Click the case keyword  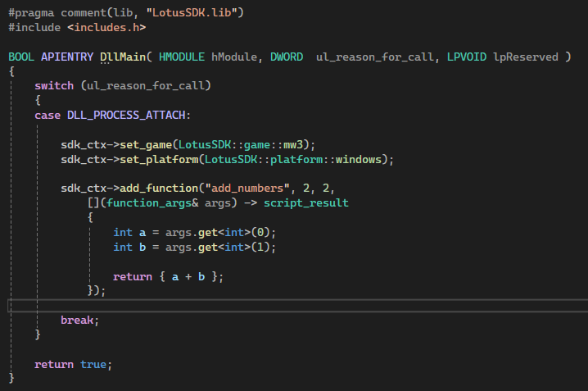pos(47,116)
